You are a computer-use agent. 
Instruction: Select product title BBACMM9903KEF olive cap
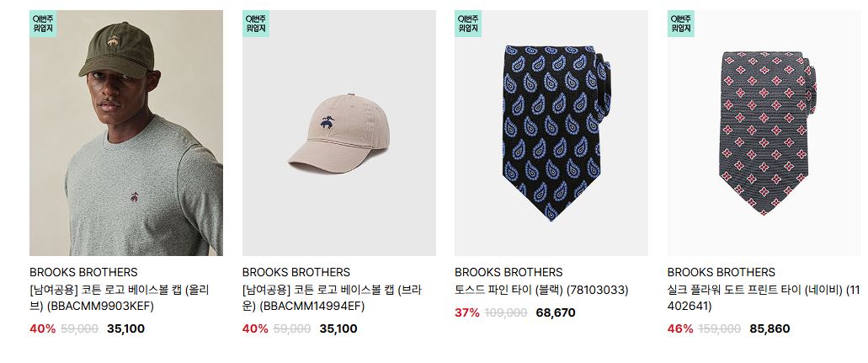[119, 297]
